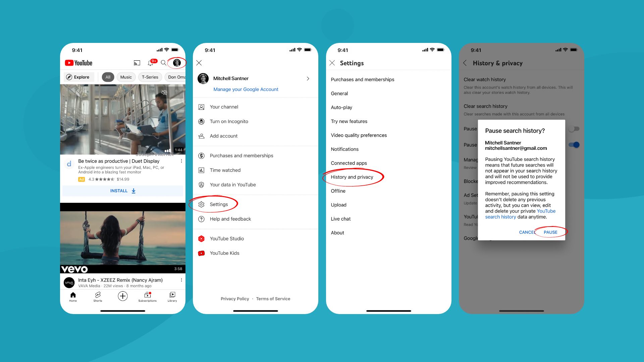
Task: Tap the YouTube search icon
Action: click(x=164, y=63)
